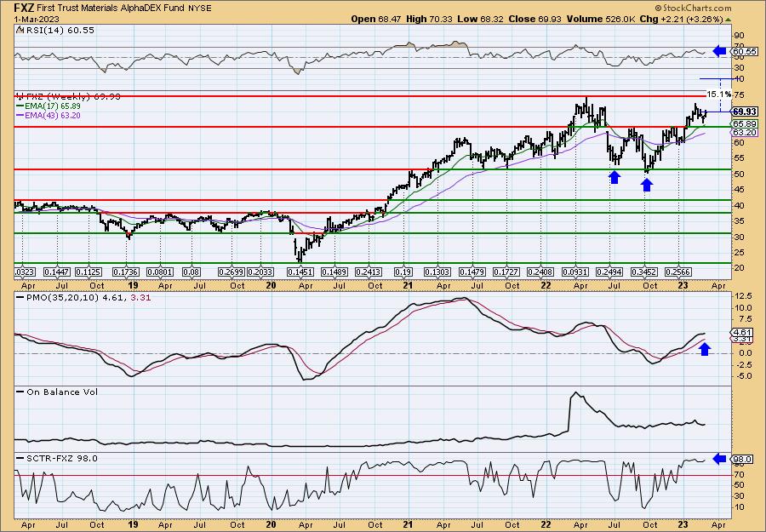Select the PMO(35,20,10) 4.61, 3.31 legend
766x532 pixels.
83,296
